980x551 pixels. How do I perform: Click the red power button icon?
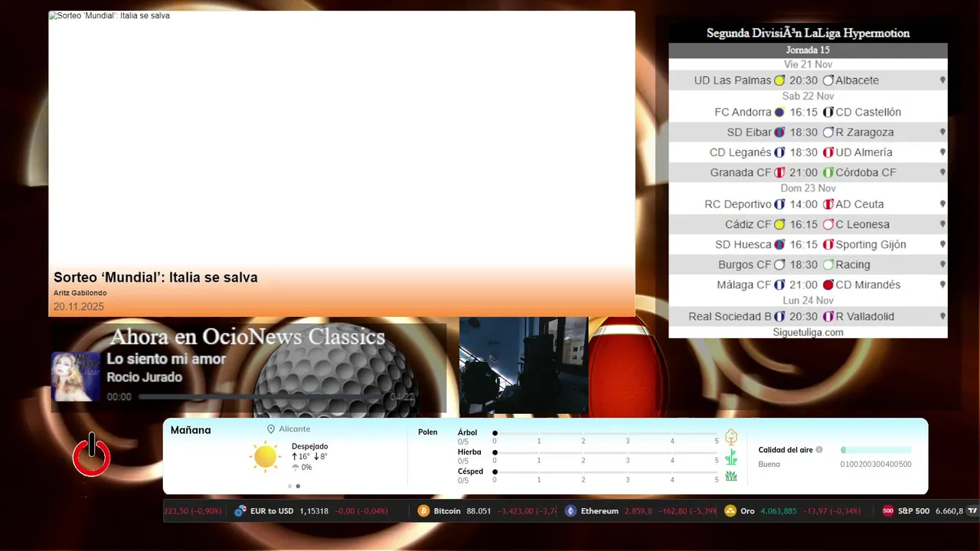(x=92, y=455)
